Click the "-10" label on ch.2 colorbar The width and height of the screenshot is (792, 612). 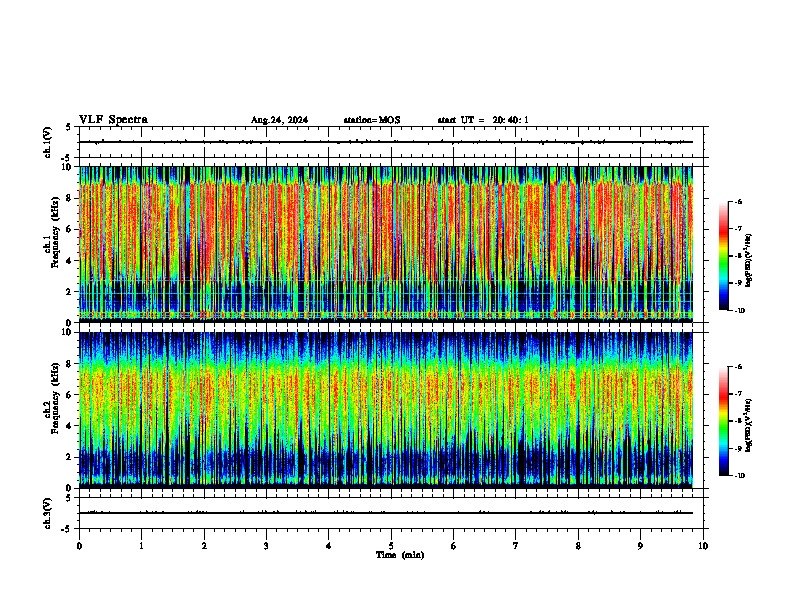tap(739, 476)
